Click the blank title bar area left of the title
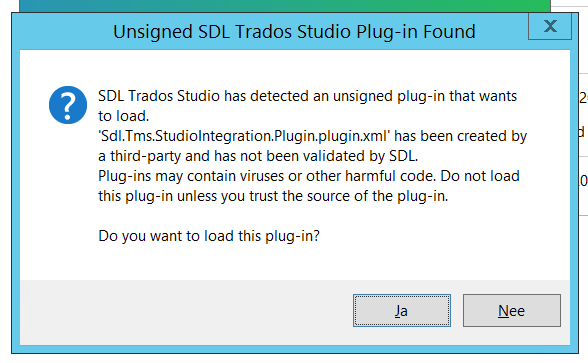 (x=62, y=32)
